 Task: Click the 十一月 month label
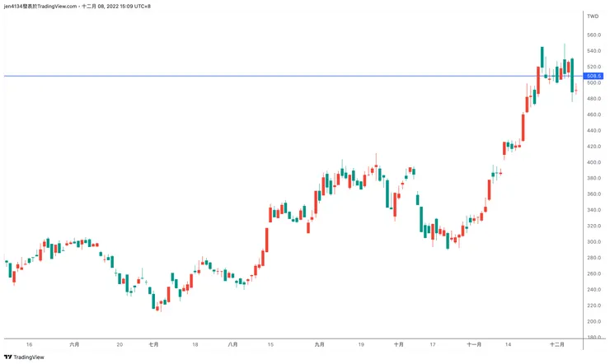click(x=474, y=344)
